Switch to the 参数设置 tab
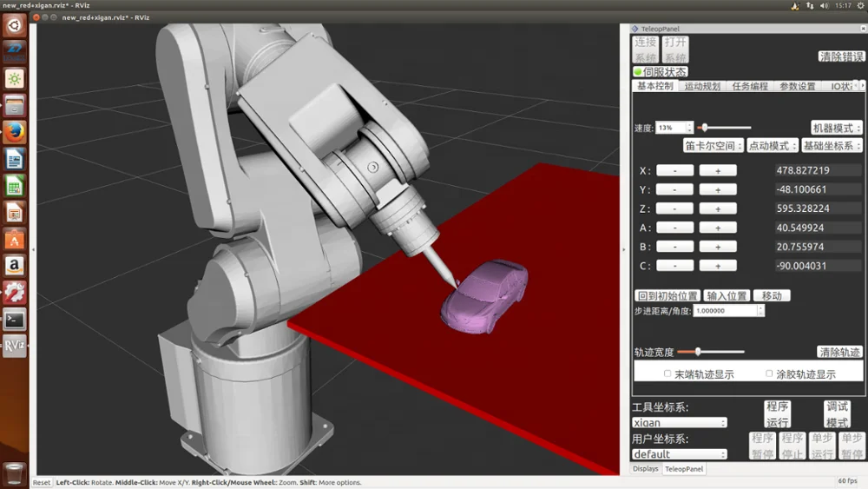The width and height of the screenshot is (868, 489). 797,86
